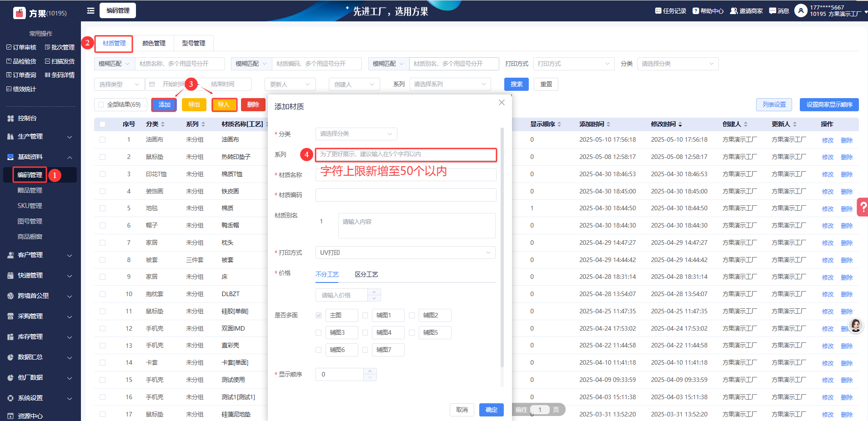Image resolution: width=868 pixels, height=421 pixels.
Task: Select the 区分工艺 price tab
Action: tap(366, 274)
